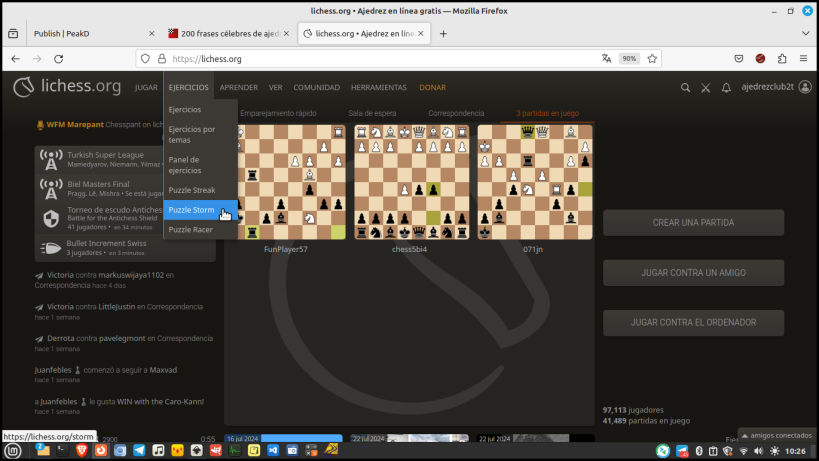Open the COMUNIDAD menu
The image size is (819, 461).
(317, 87)
